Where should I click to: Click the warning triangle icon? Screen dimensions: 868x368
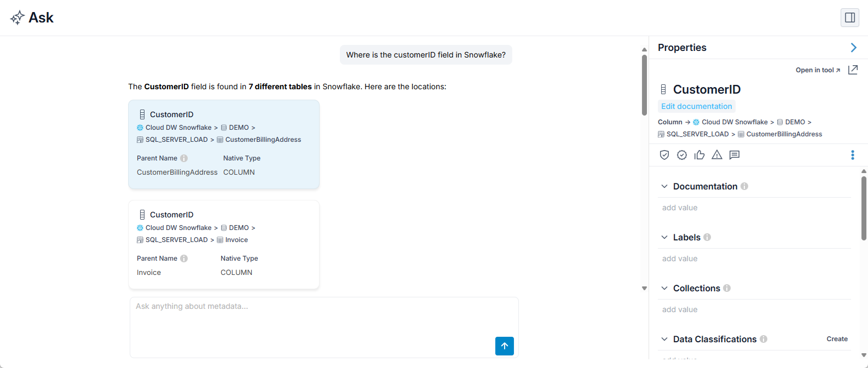[x=717, y=155]
